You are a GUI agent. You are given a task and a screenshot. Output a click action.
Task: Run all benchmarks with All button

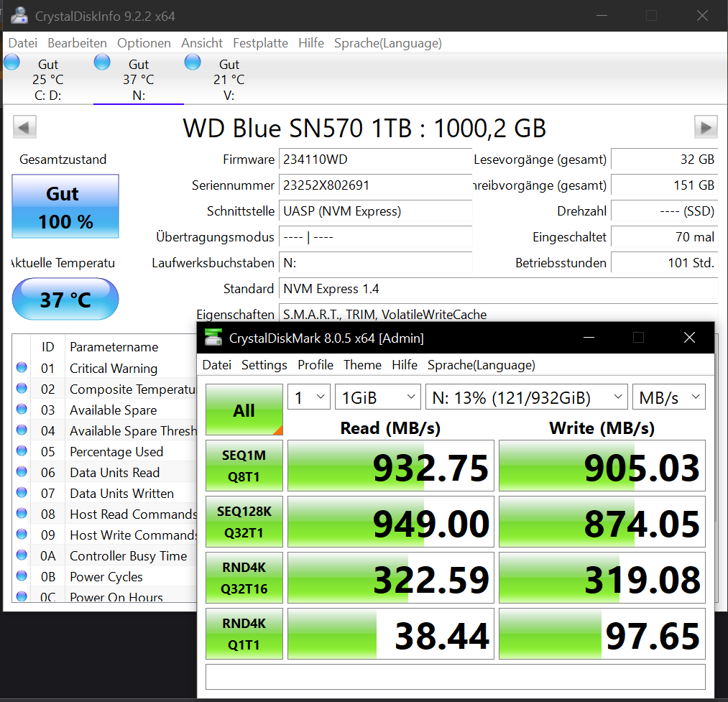coord(244,410)
